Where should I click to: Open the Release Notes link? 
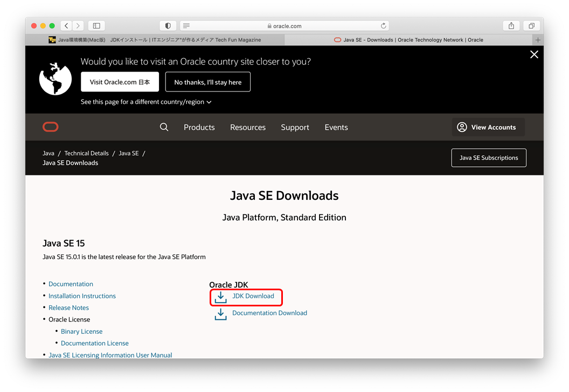click(68, 307)
